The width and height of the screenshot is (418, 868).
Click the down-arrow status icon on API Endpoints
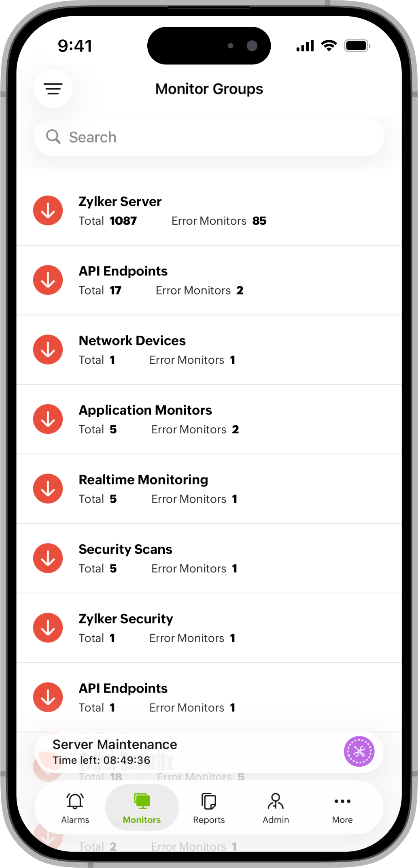coord(48,280)
